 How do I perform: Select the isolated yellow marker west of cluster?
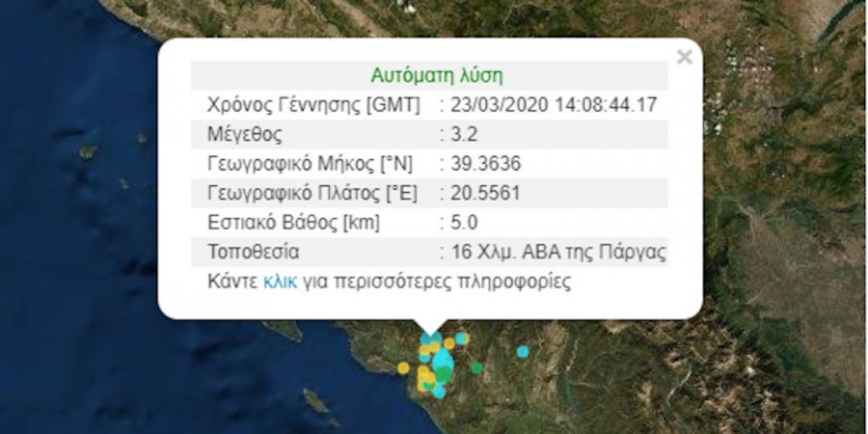click(x=403, y=367)
